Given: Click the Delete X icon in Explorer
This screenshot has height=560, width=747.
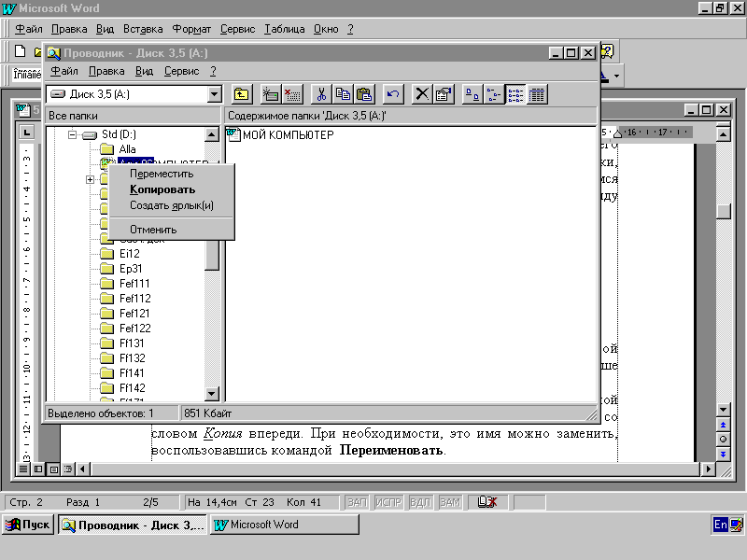Looking at the screenshot, I should pyautogui.click(x=422, y=94).
